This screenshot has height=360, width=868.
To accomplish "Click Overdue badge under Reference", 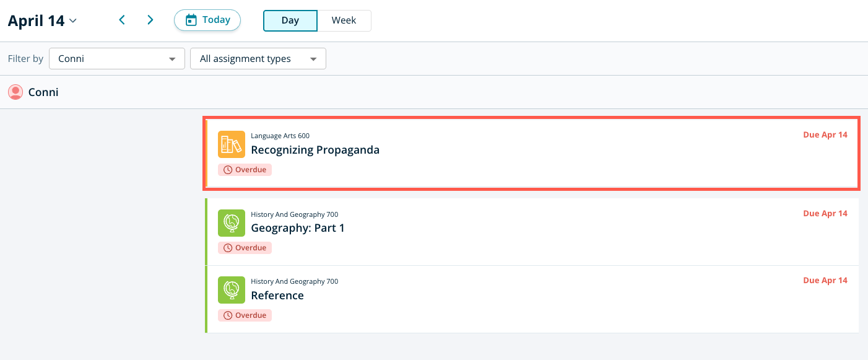I will point(245,315).
